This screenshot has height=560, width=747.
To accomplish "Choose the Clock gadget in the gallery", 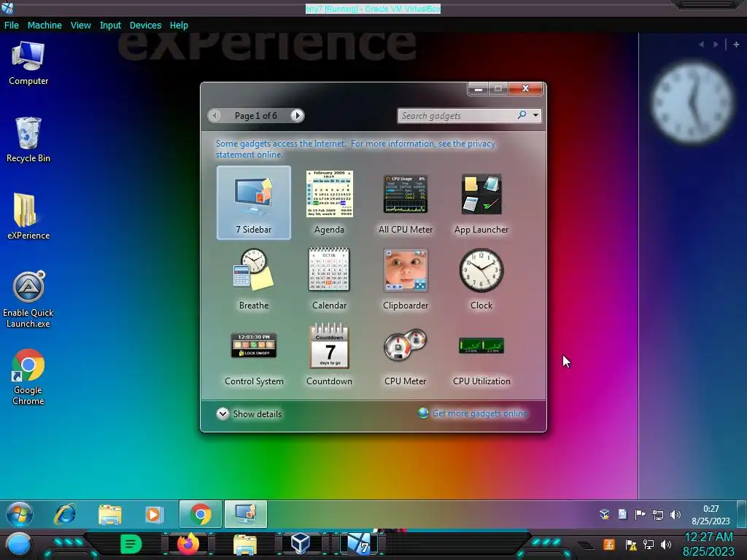I will [x=481, y=279].
